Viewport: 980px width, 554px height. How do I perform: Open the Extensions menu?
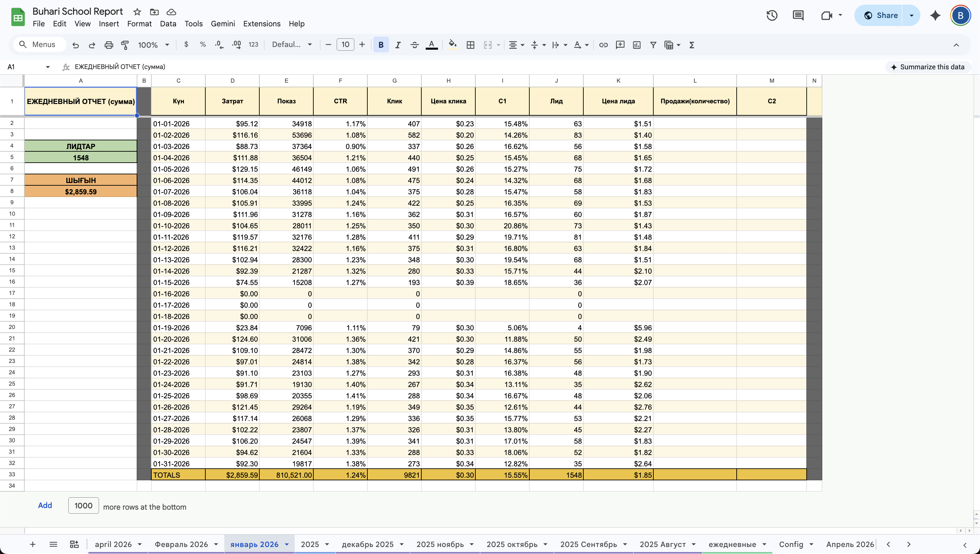coord(262,24)
